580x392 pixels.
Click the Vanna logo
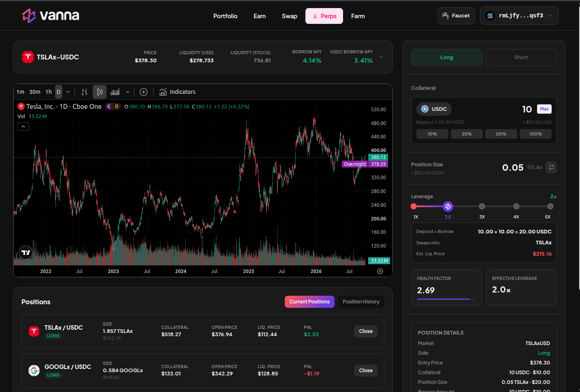click(x=51, y=16)
